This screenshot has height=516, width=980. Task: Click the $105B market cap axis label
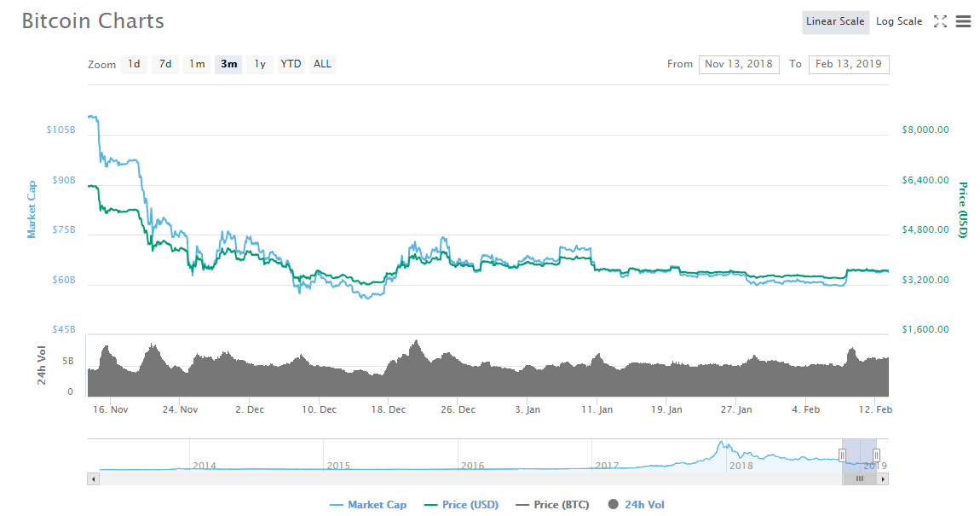point(61,130)
